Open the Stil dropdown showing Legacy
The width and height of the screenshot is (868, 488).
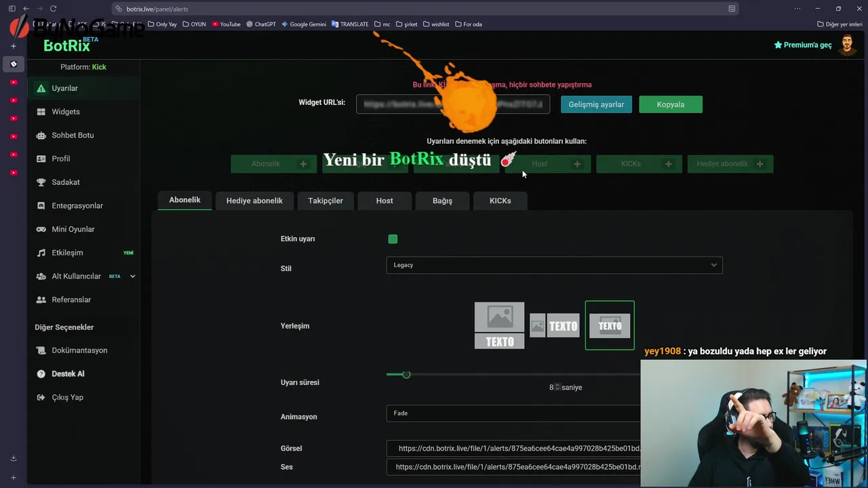554,265
